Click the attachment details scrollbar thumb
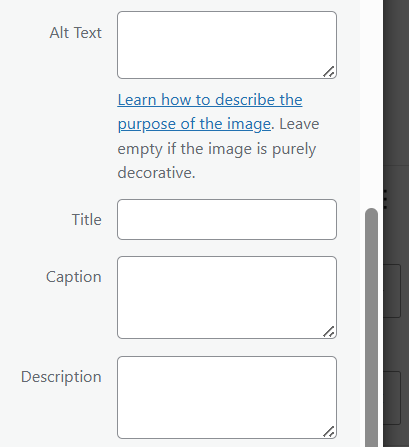This screenshot has width=409, height=447. click(x=371, y=327)
